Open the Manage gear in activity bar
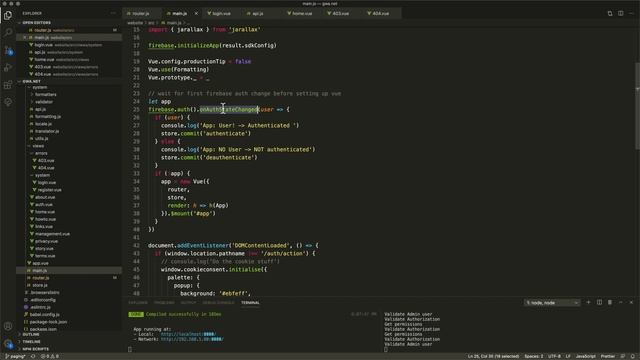640x360 pixels. [8, 344]
